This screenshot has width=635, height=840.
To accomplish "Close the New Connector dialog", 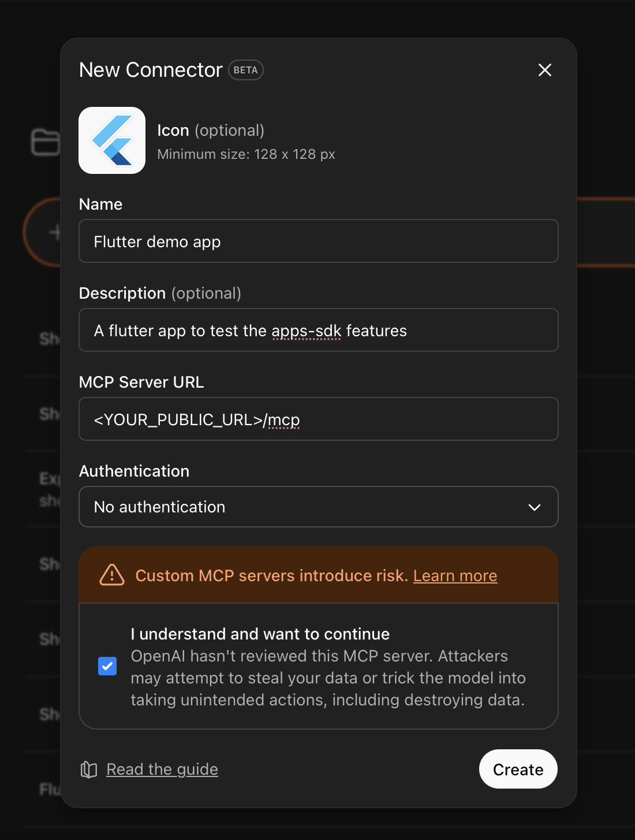I will (544, 70).
